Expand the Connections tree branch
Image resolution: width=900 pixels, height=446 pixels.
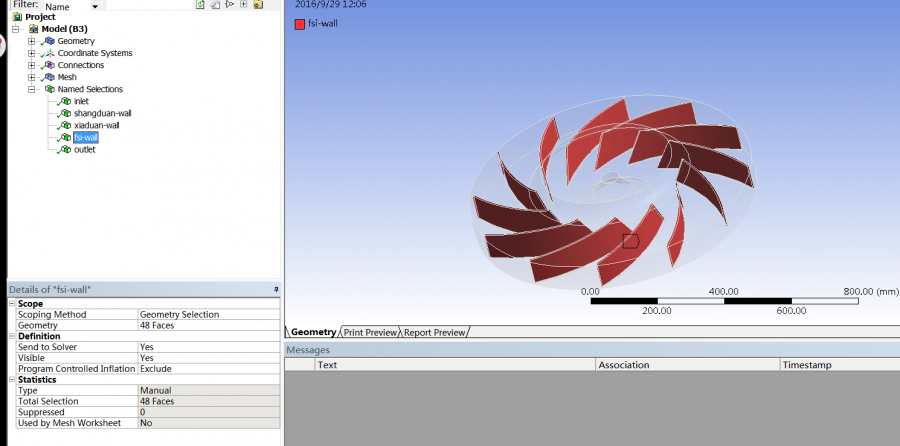[x=32, y=65]
